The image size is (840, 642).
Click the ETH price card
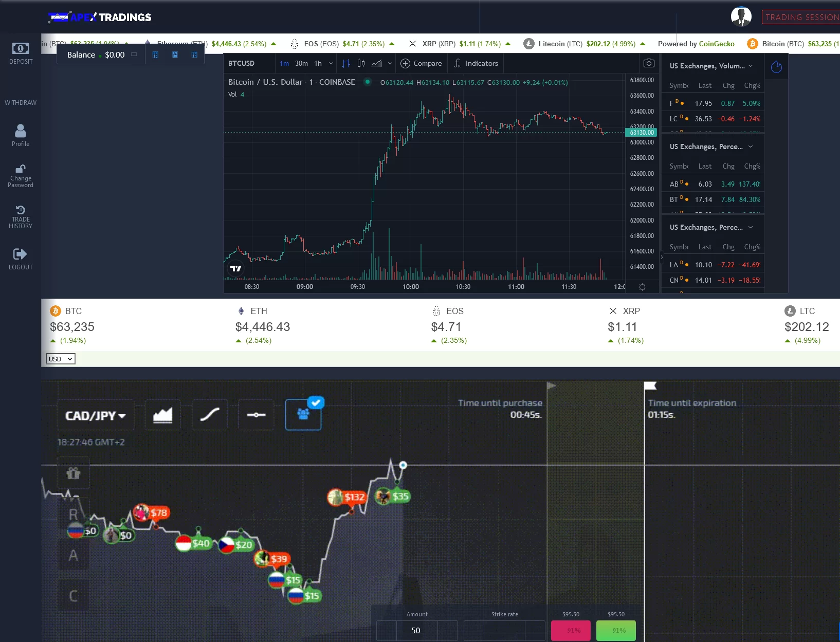pyautogui.click(x=263, y=325)
